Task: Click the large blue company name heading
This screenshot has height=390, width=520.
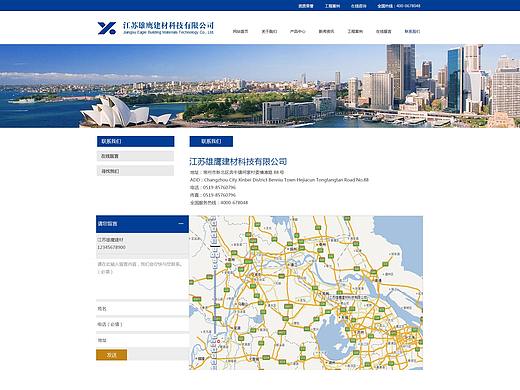Action: click(238, 162)
